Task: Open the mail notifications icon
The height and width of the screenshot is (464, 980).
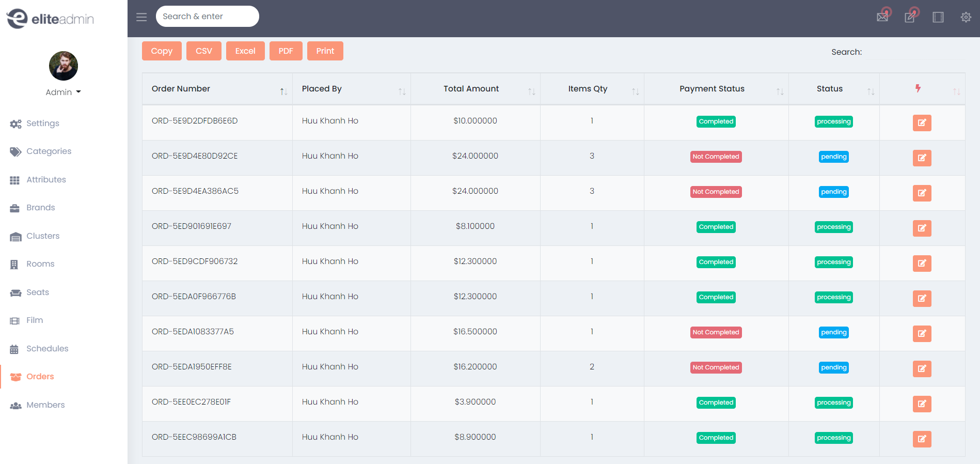Action: point(882,17)
